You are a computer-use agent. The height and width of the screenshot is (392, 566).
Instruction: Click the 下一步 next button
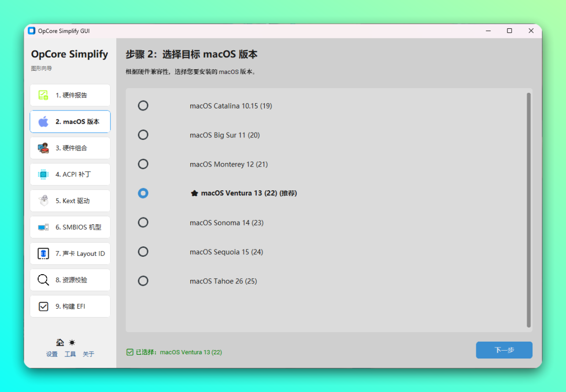(504, 350)
